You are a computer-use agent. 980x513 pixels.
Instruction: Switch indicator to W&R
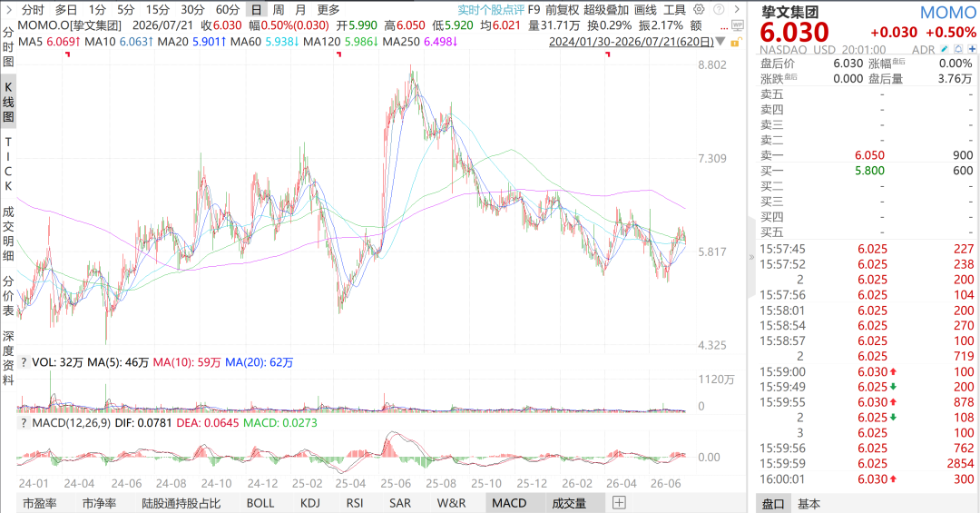coord(451,503)
